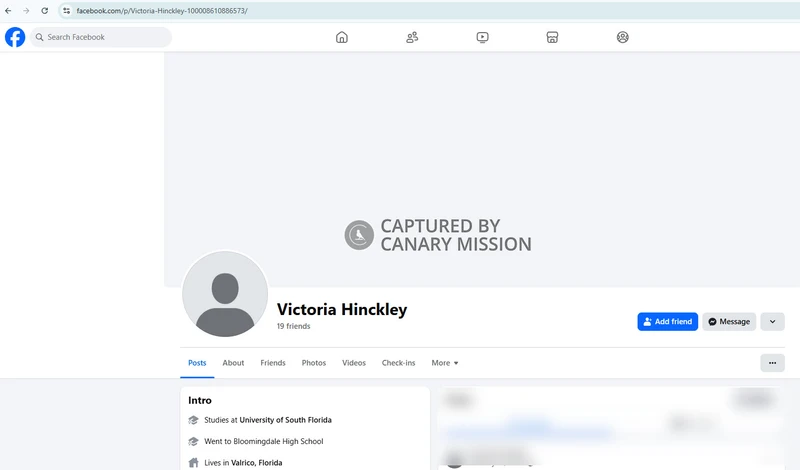
Task: Click the search magnifier icon
Action: point(39,37)
